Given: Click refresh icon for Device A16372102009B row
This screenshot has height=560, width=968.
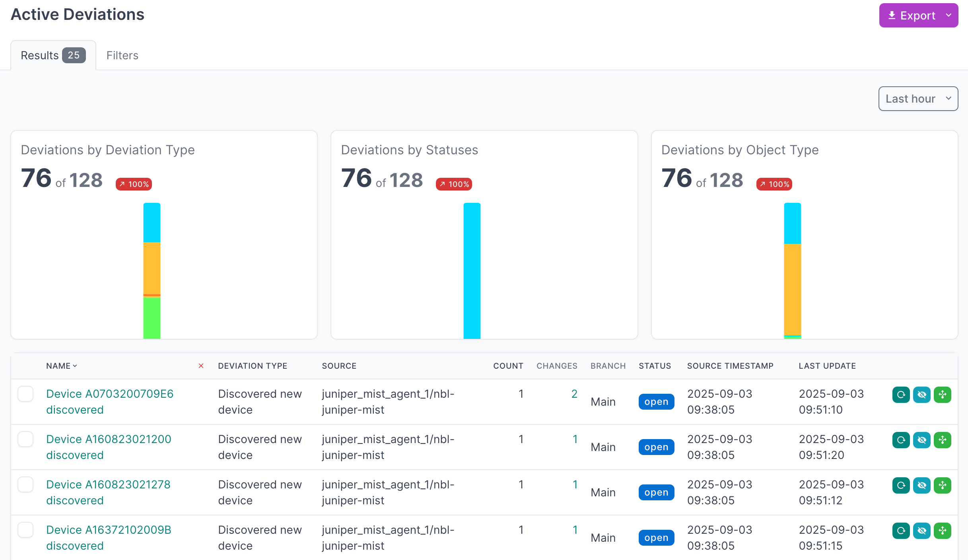Looking at the screenshot, I should pyautogui.click(x=901, y=531).
